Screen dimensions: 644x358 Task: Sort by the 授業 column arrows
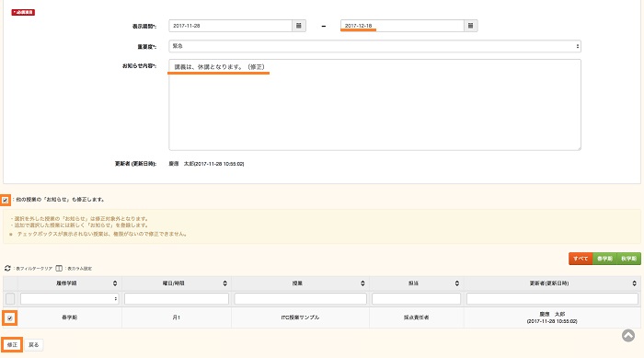click(362, 283)
